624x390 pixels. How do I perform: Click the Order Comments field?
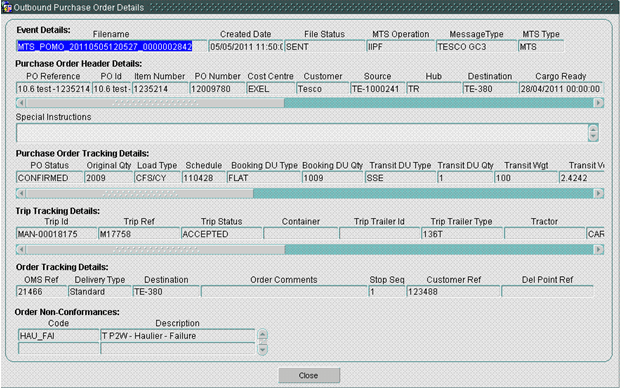[284, 292]
